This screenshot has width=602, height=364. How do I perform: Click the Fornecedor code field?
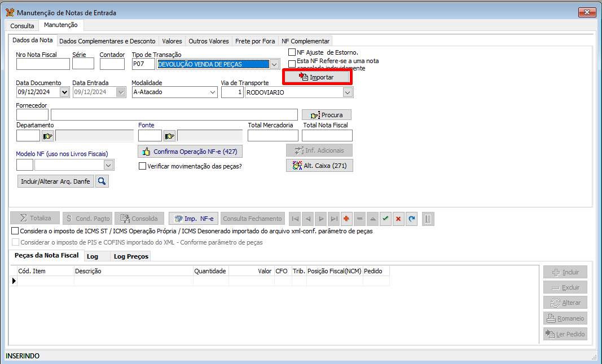[32, 115]
